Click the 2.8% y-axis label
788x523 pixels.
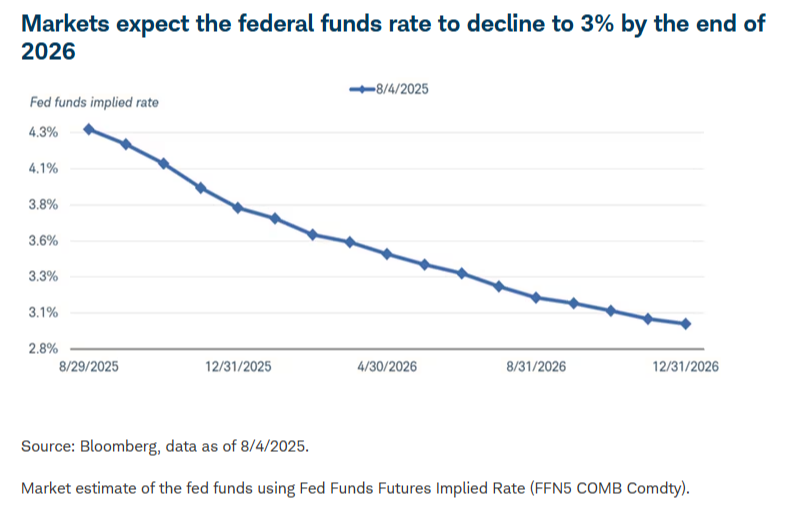[x=43, y=349]
